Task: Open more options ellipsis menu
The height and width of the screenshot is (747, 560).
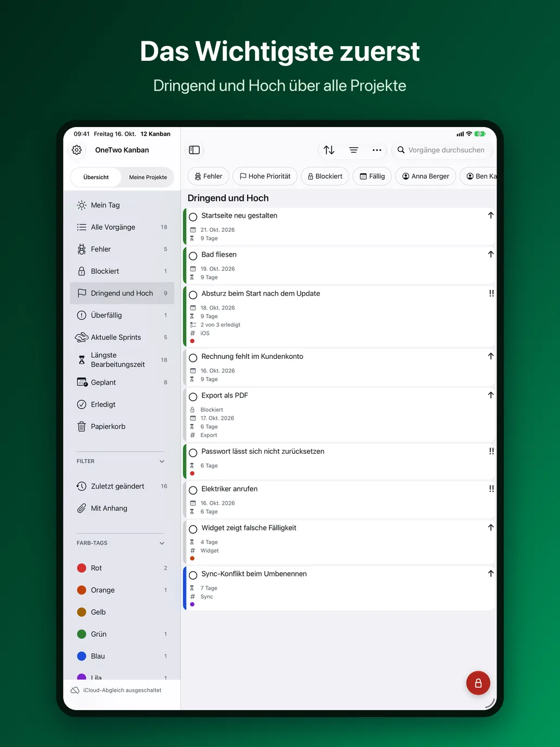Action: click(377, 150)
